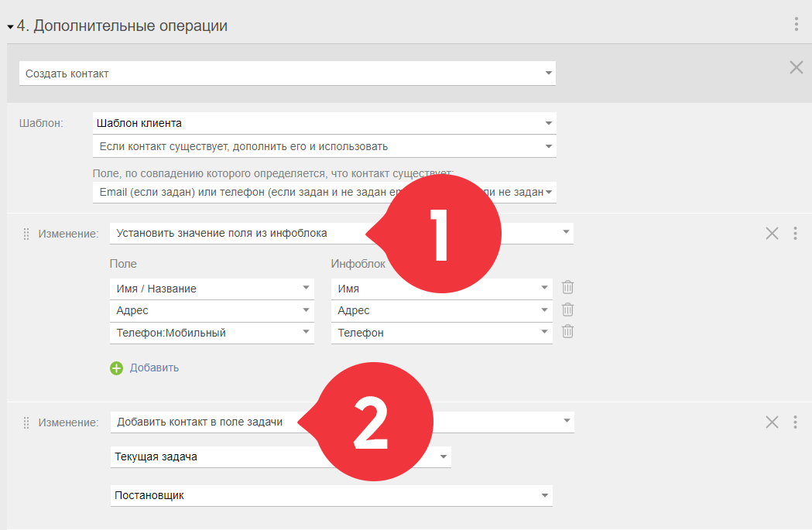The image size is (812, 530).
Task: Open the Создать контакт operation dropdown
Action: [287, 74]
